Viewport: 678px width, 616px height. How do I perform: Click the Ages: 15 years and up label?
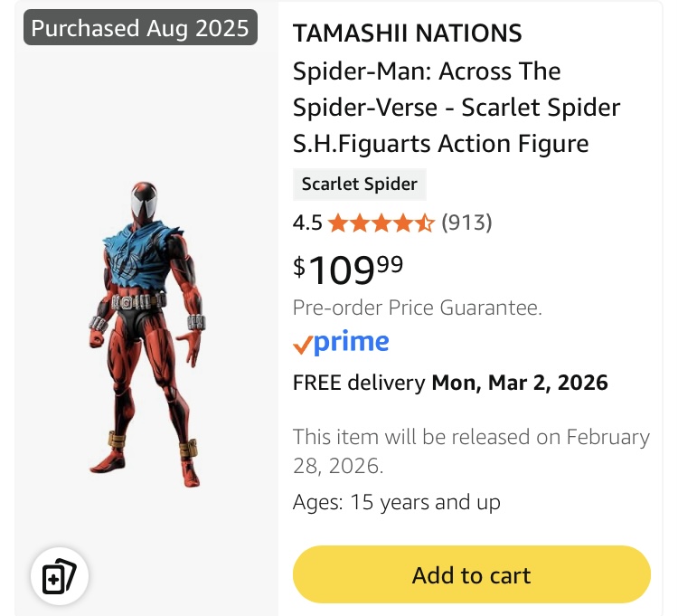click(x=396, y=502)
